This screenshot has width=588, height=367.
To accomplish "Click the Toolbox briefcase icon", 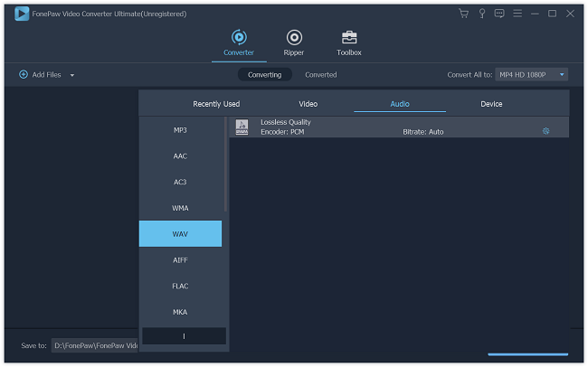I will [349, 37].
